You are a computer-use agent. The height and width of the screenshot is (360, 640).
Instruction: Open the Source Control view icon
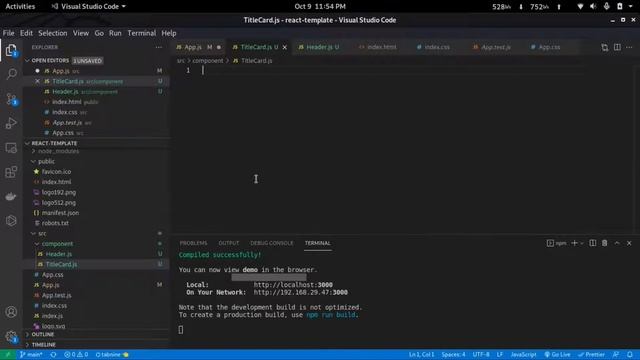pyautogui.click(x=11, y=99)
